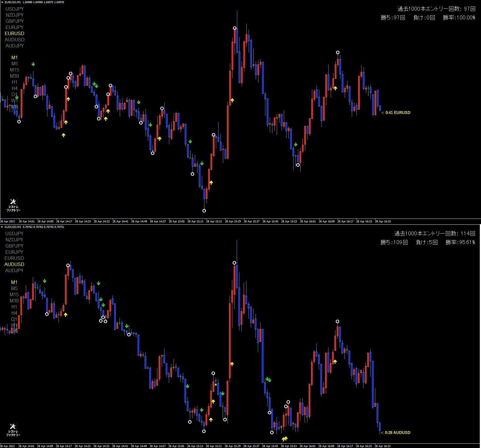Click the 'EURUSD,M1' chart title text
481x448 pixels.
(x=13, y=2)
